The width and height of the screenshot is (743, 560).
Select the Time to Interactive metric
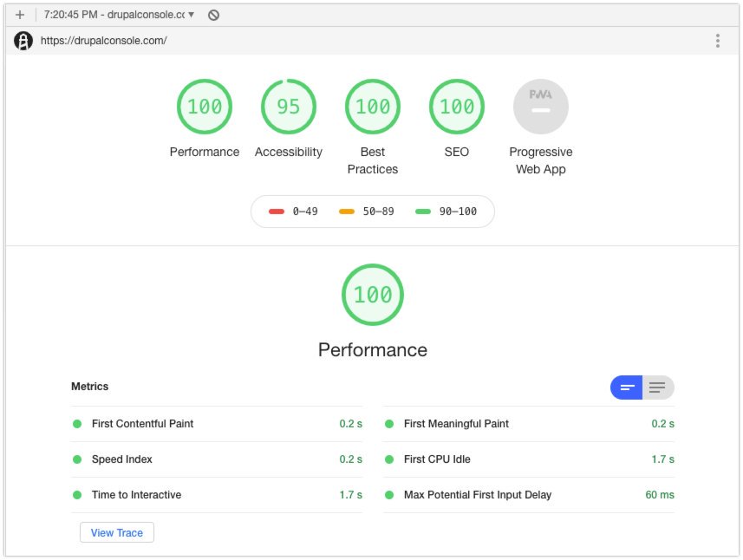[217, 495]
